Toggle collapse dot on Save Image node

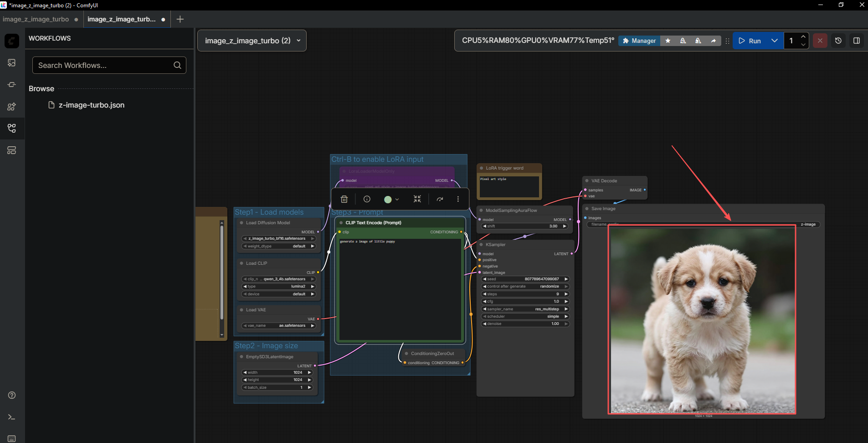click(587, 209)
